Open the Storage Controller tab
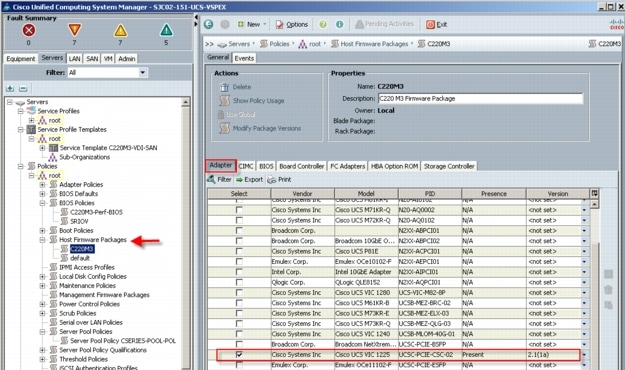Screen dimensions: 625x370 (449, 166)
